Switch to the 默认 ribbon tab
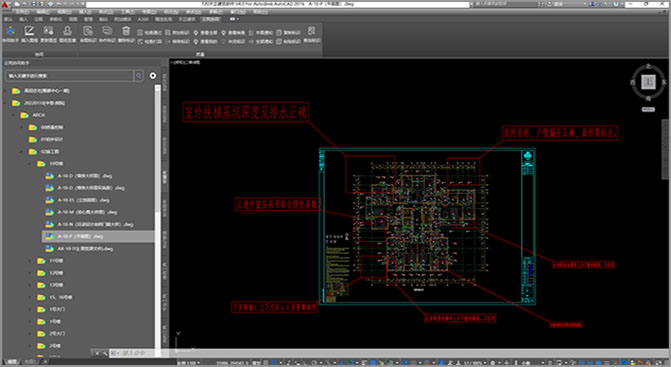671x367 pixels. click(x=8, y=19)
